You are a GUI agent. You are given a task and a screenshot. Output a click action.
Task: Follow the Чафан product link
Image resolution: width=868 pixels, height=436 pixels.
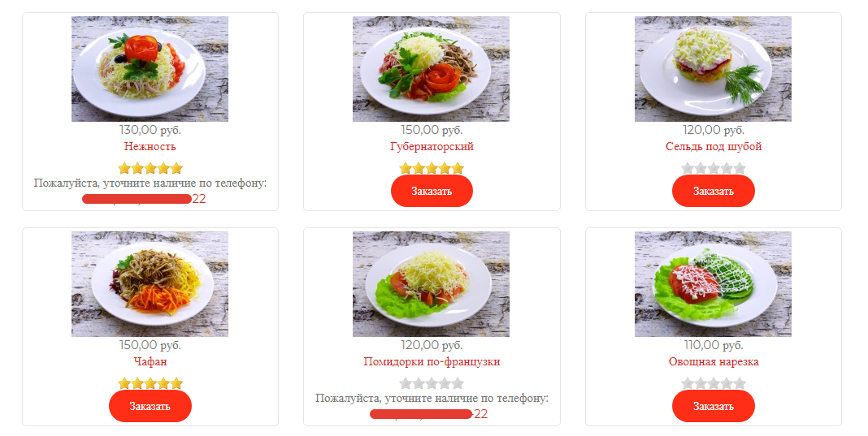tap(150, 362)
